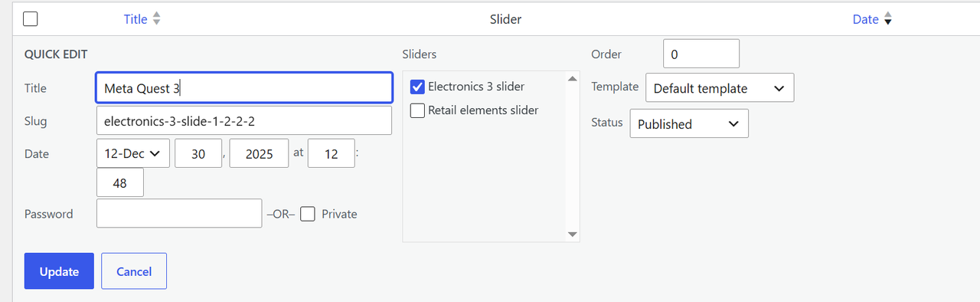Tick the select-all checkbox in the table header
Viewport: 980px width, 302px height.
[31, 19]
